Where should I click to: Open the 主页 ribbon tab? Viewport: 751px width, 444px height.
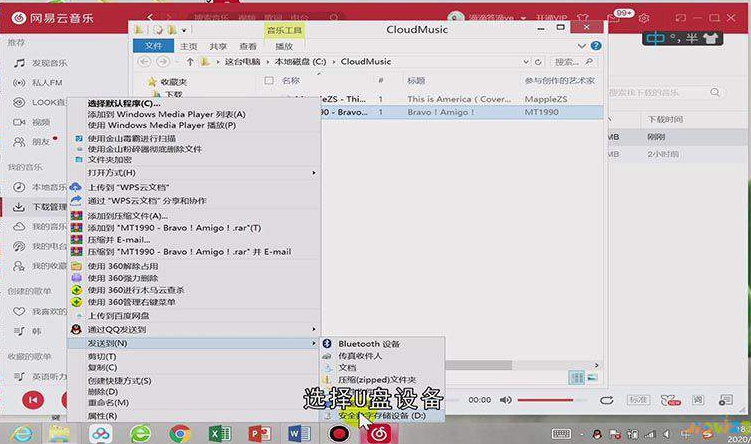[x=189, y=46]
